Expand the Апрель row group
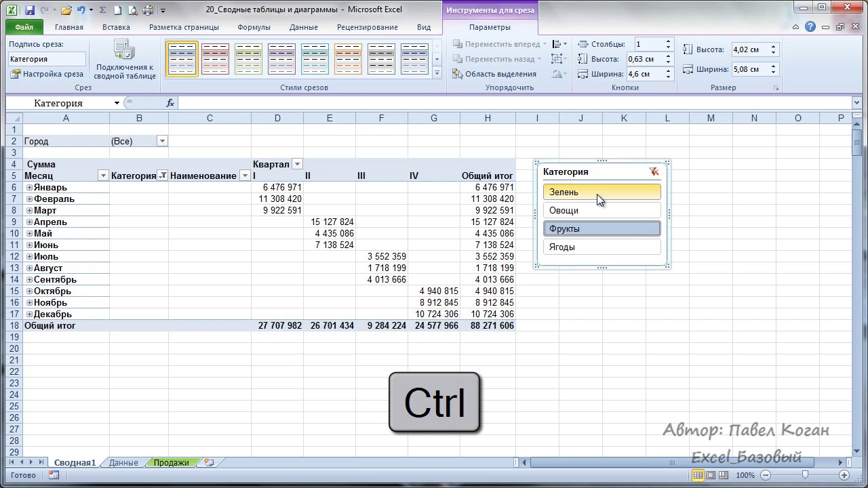868x488 pixels. coord(29,222)
